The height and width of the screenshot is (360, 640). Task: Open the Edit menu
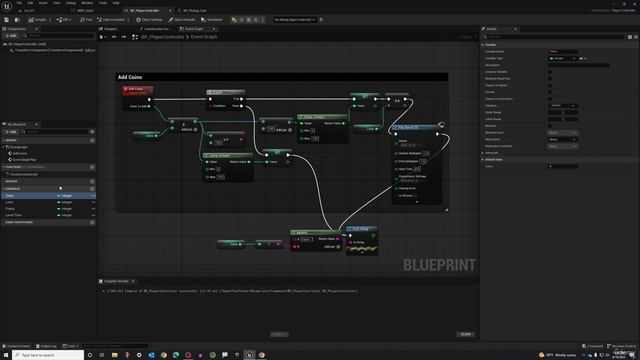(x=30, y=3)
